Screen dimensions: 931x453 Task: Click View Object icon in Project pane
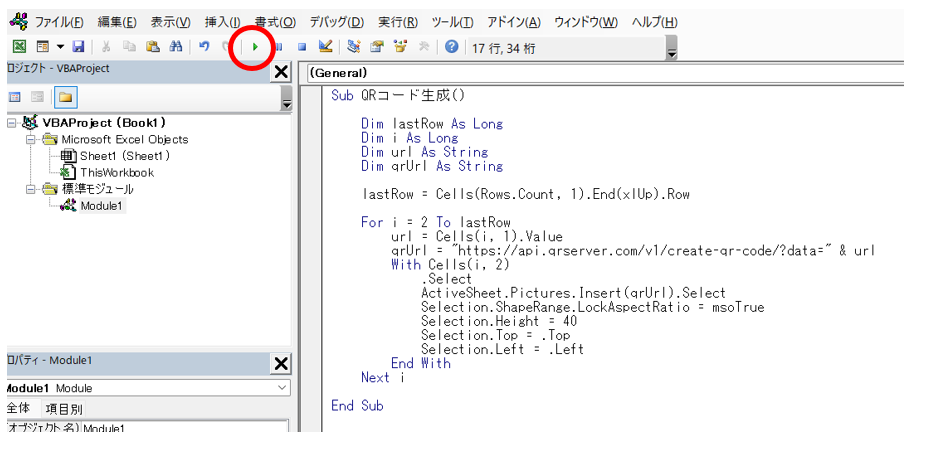tap(37, 97)
